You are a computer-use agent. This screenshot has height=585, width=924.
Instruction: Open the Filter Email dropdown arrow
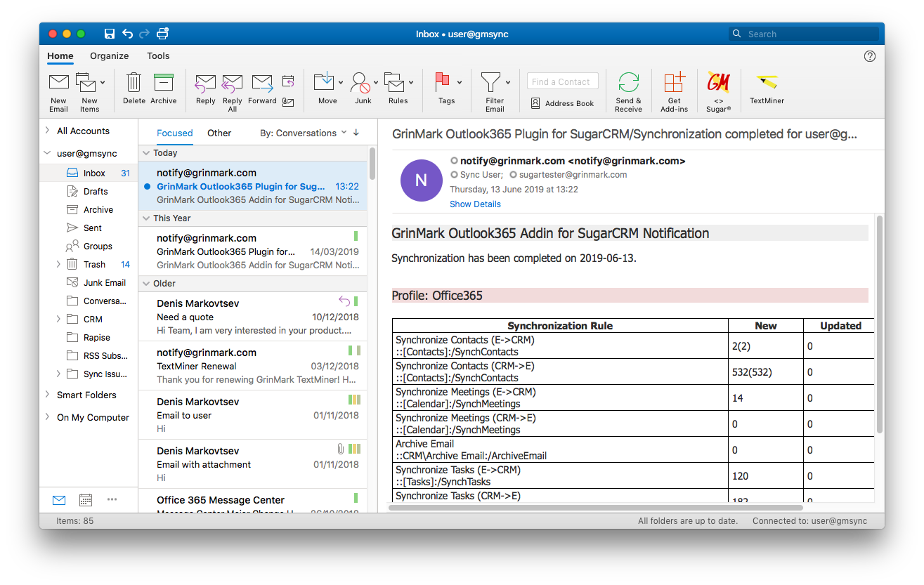pos(508,82)
